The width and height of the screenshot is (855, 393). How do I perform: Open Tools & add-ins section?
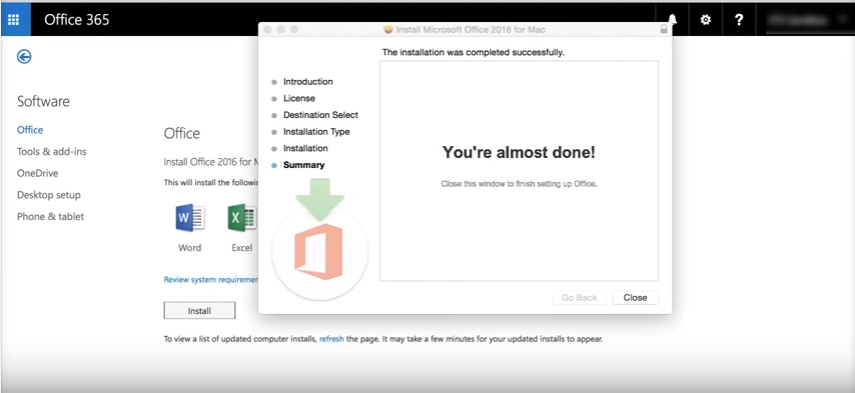(x=52, y=152)
